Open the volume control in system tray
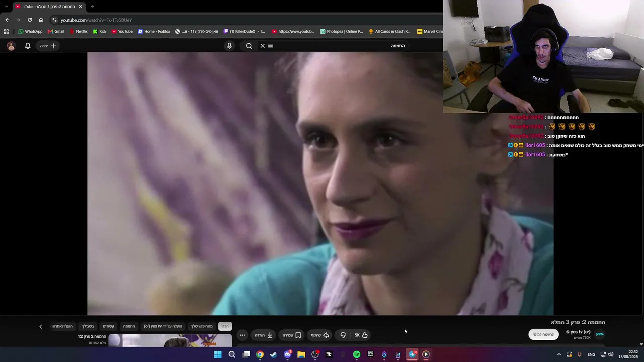644x362 pixels. pos(611,354)
